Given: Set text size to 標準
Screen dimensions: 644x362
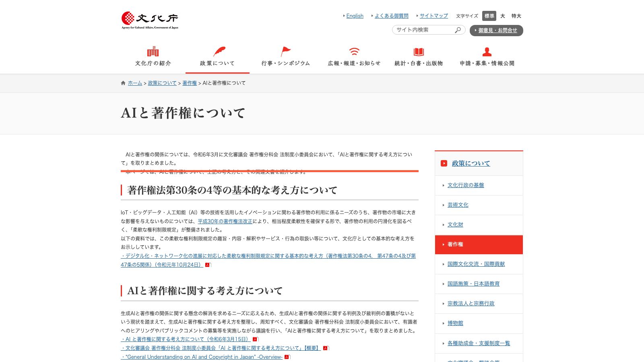Looking at the screenshot, I should tap(489, 16).
